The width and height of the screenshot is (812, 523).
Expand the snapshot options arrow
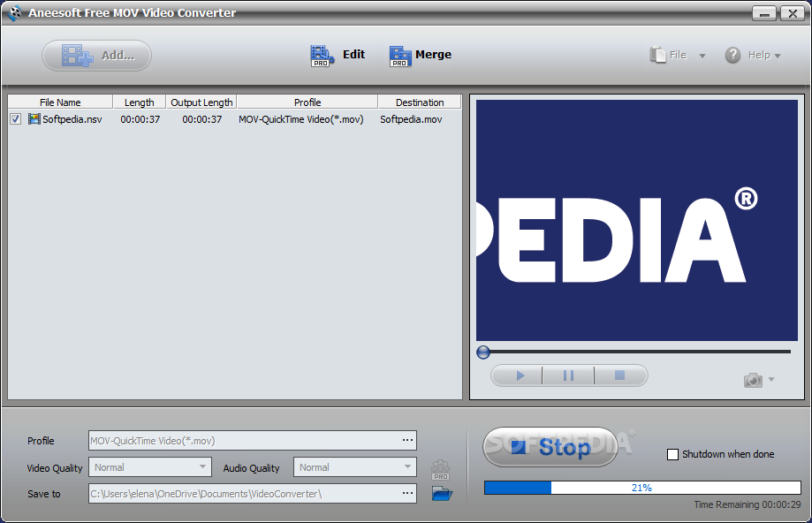(771, 380)
